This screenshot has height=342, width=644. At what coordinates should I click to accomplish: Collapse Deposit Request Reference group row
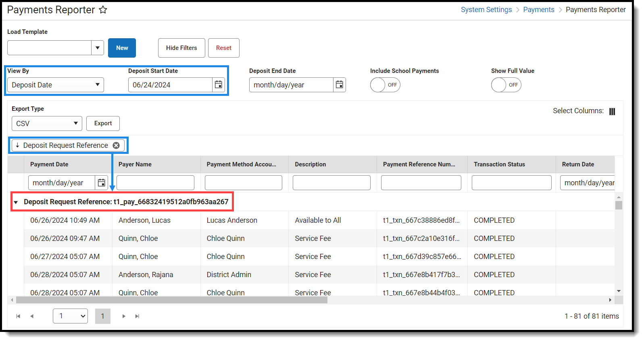[16, 202]
